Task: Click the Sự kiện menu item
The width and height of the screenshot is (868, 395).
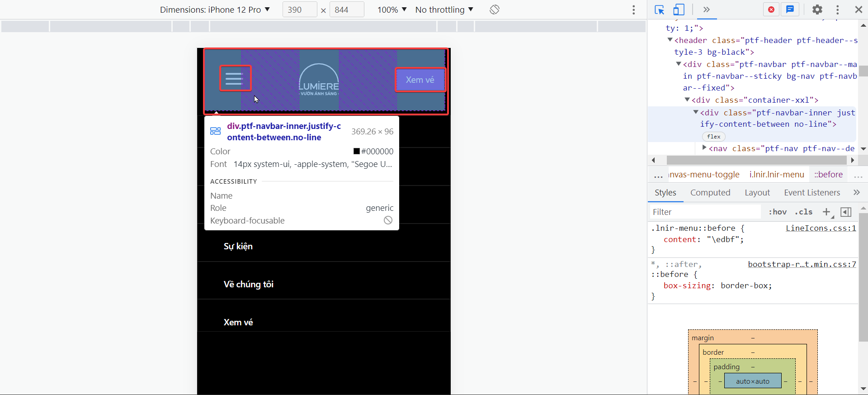Action: [238, 246]
